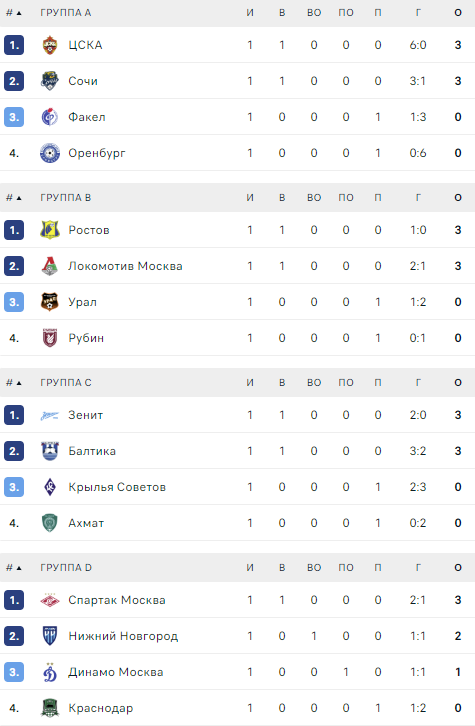
Task: Sort Группа B by position column
Action: click(13, 198)
